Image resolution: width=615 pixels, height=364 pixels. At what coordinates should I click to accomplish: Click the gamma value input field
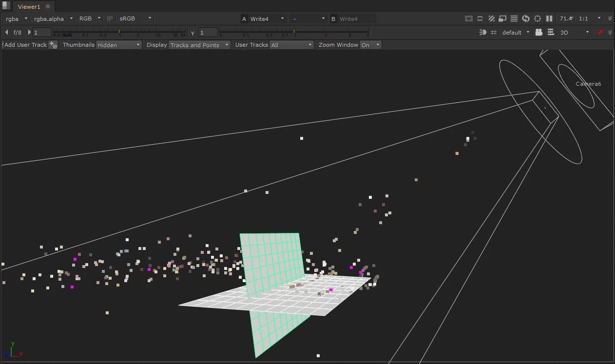pos(208,32)
